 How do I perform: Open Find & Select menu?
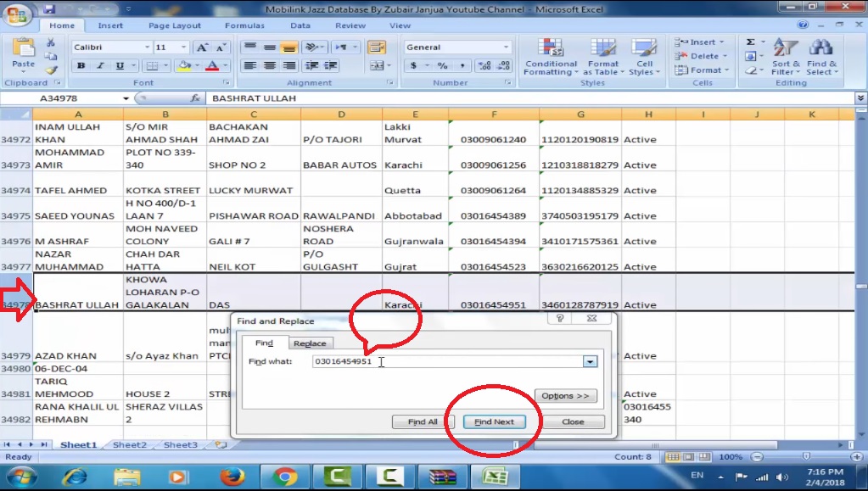(x=821, y=57)
